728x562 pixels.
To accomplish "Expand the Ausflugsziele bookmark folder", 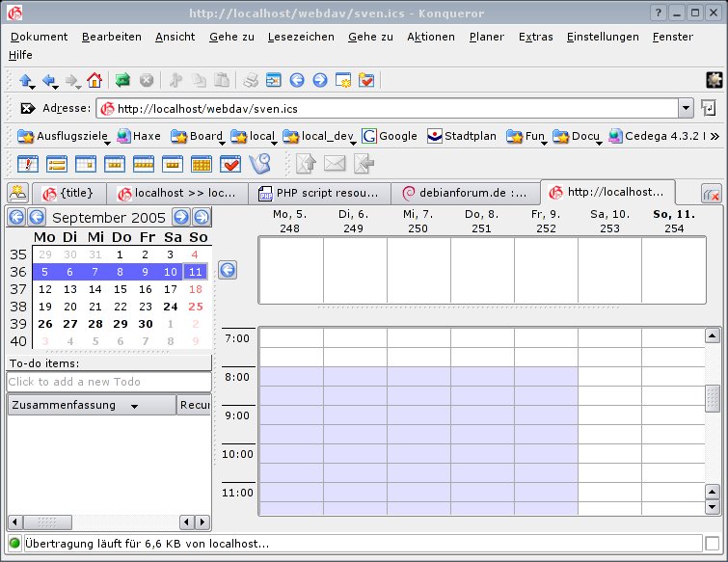I will click(67, 136).
